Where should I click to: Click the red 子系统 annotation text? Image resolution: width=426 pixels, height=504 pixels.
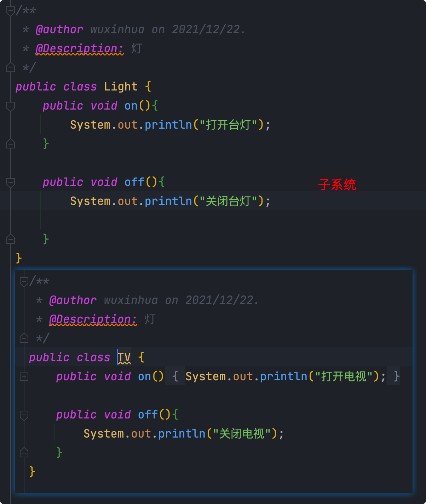(x=337, y=184)
